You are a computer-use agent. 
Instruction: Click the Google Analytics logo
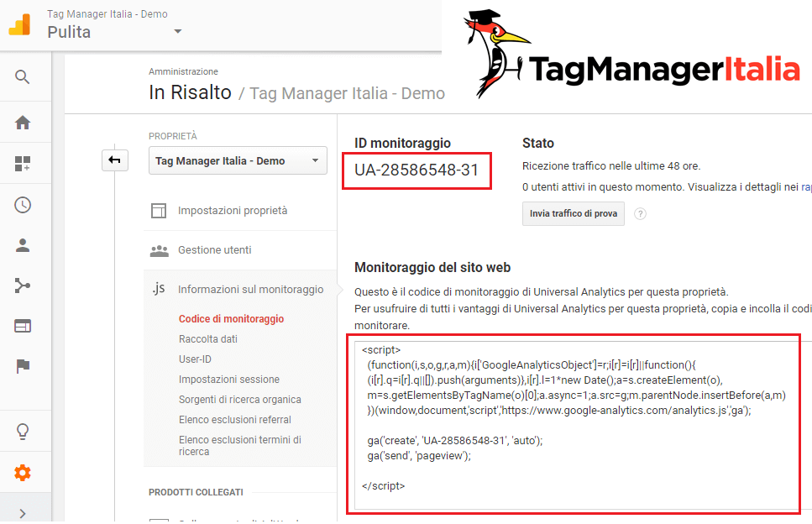click(x=19, y=25)
